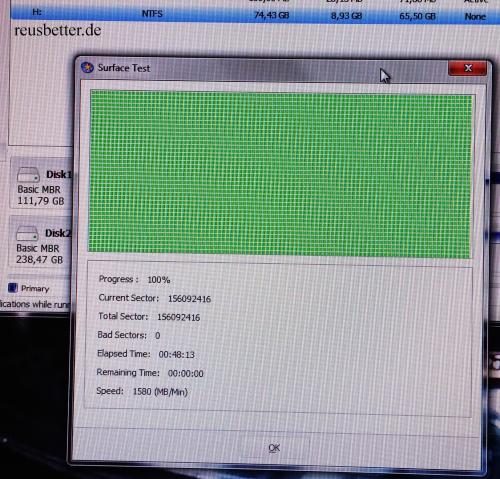The width and height of the screenshot is (500, 479).
Task: Click the 65,50 GB unused cell
Action: click(x=417, y=16)
